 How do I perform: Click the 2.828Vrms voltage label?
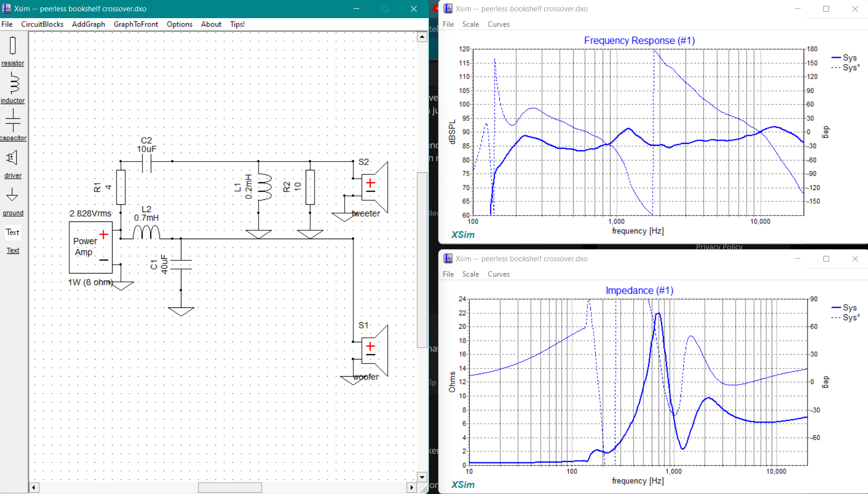[90, 214]
